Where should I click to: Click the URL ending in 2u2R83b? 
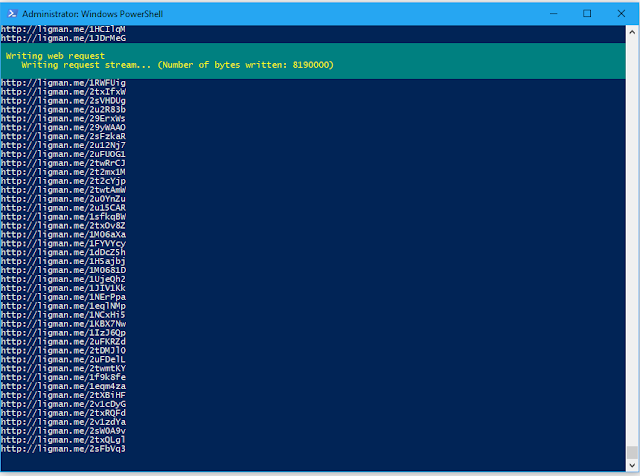pyautogui.click(x=63, y=110)
